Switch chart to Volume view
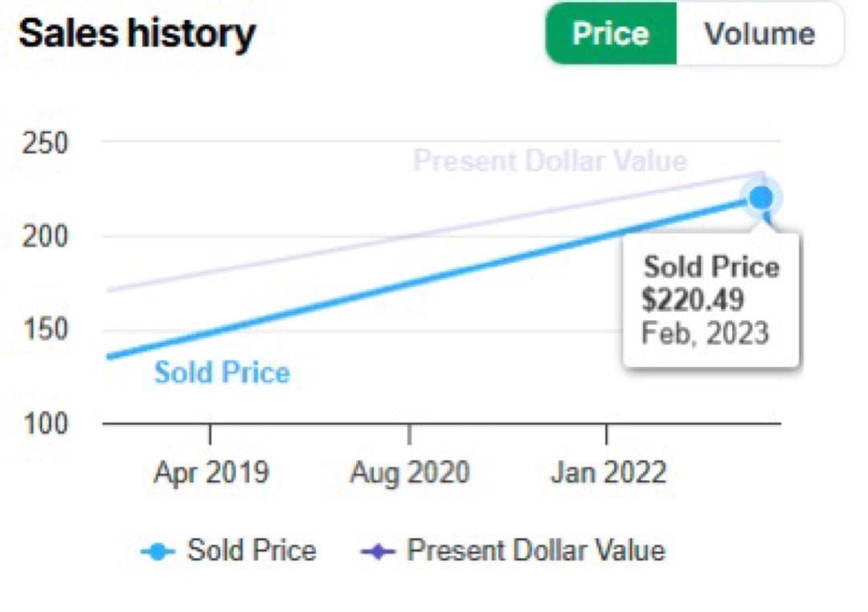This screenshot has width=868, height=612. click(x=759, y=34)
